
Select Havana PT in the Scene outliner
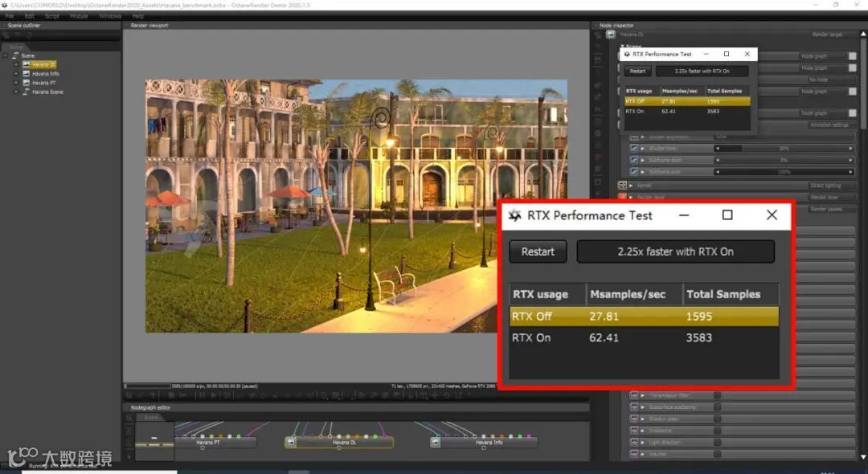tap(43, 83)
